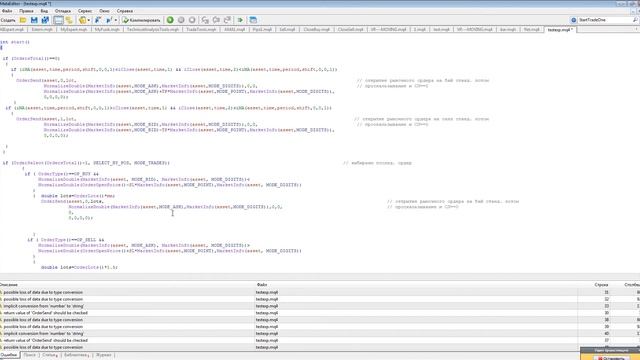Open the MQL reference book icon

click(82, 20)
